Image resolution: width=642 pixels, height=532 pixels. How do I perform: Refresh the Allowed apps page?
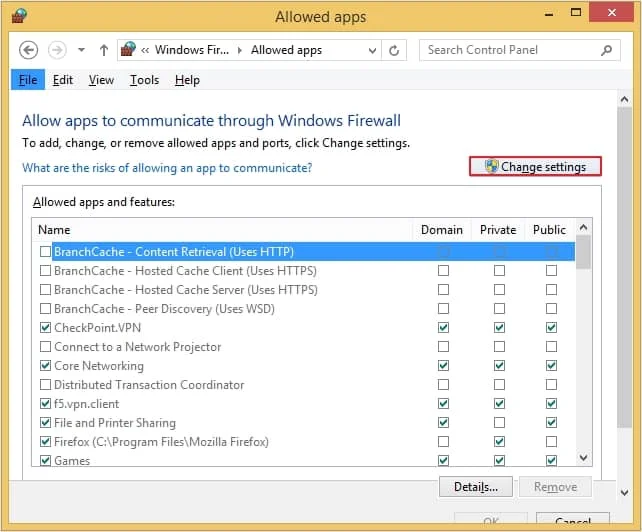[394, 50]
